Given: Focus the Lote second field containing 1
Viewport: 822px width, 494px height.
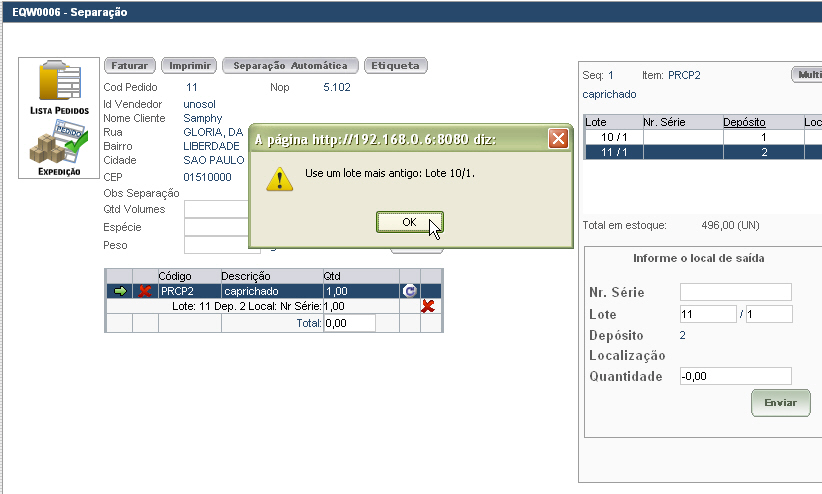Looking at the screenshot, I should pyautogui.click(x=769, y=314).
